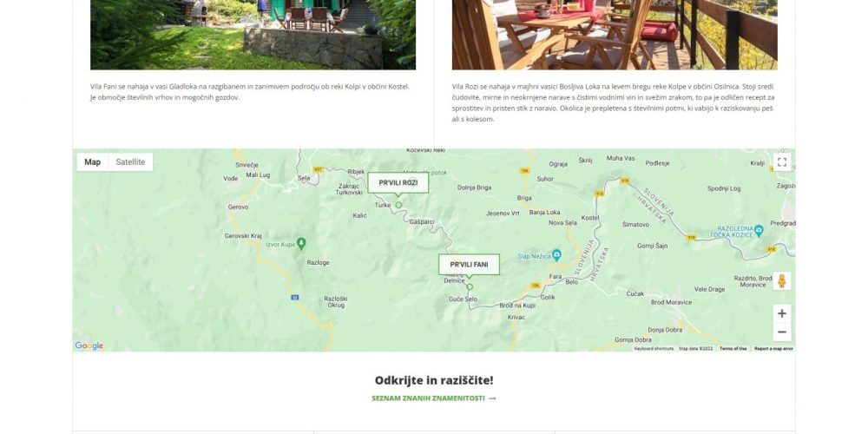Open the Seznam znanih znamenitosti link

[433, 398]
